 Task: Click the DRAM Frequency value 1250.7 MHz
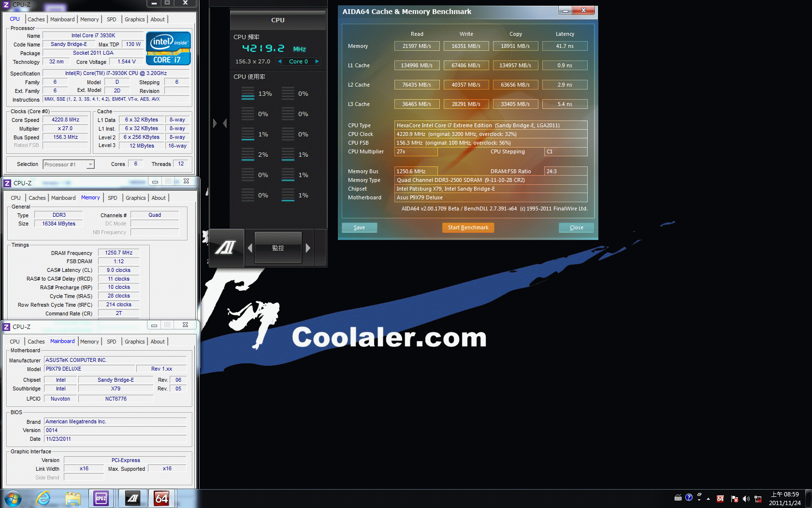[x=119, y=253]
